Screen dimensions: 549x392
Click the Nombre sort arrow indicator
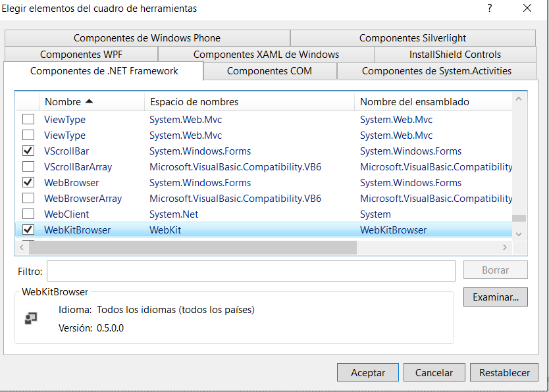click(90, 101)
